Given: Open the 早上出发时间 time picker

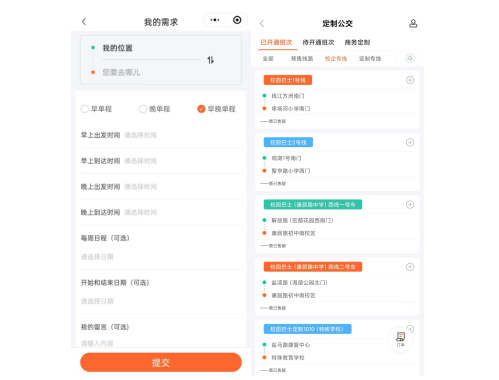Looking at the screenshot, I should 161,135.
